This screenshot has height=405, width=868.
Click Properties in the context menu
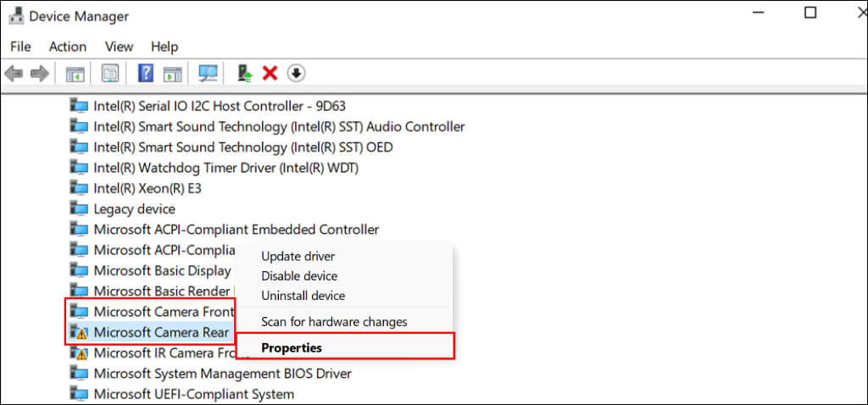click(x=292, y=347)
